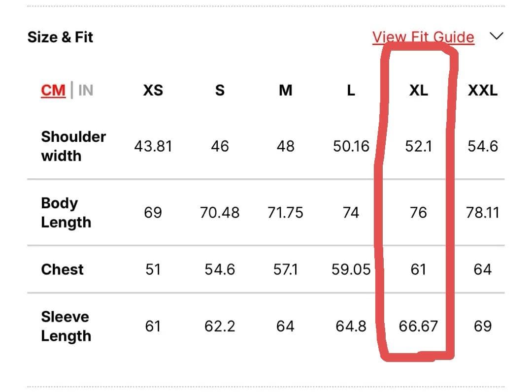
Task: Select the XS size column header
Action: 153,91
